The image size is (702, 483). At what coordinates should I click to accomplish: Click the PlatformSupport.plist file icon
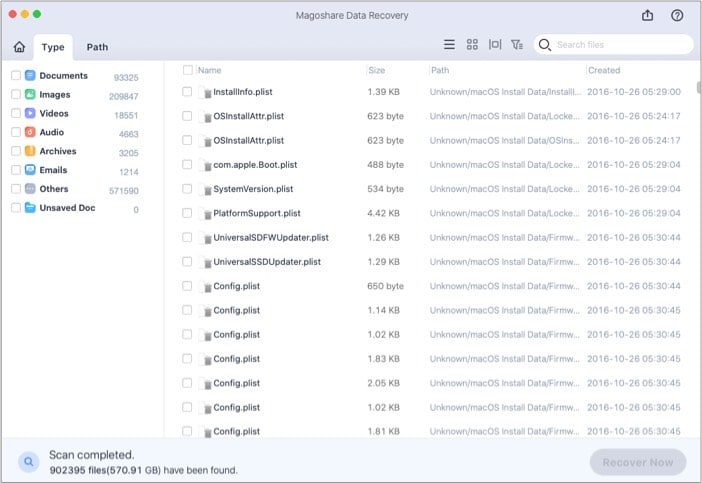click(206, 213)
